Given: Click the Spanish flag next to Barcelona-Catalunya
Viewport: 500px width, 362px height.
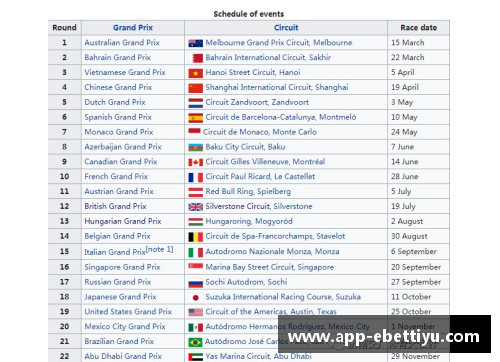Looking at the screenshot, I should pyautogui.click(x=195, y=118).
